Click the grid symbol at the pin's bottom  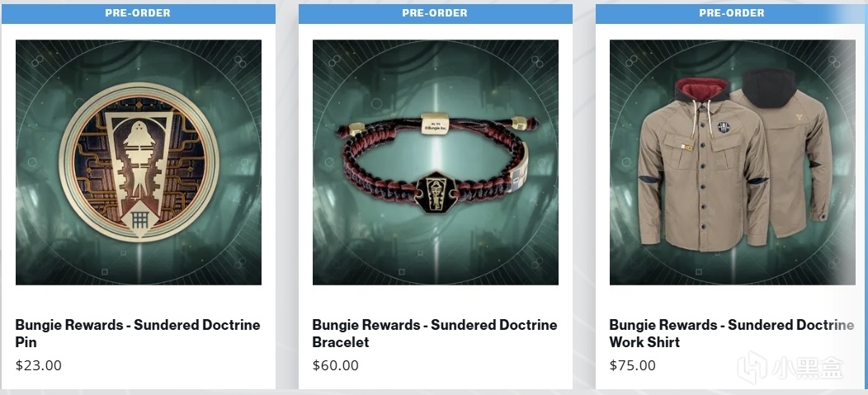point(139,220)
